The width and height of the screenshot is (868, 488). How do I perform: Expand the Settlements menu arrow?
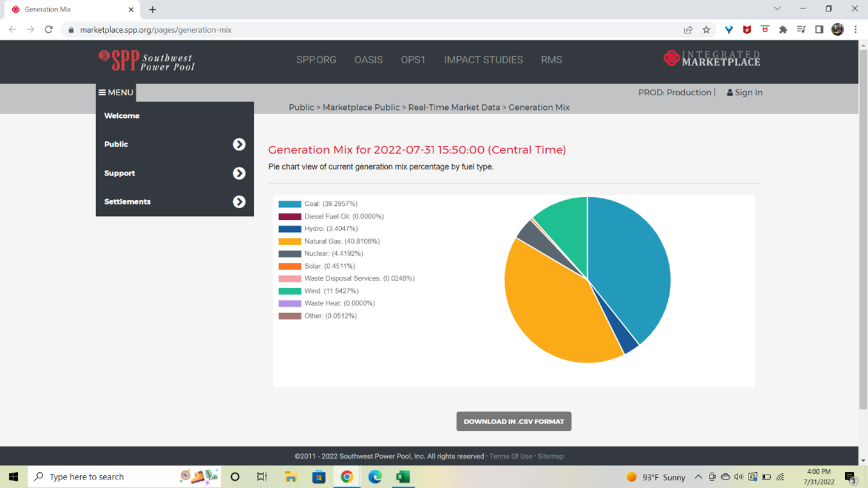click(239, 202)
